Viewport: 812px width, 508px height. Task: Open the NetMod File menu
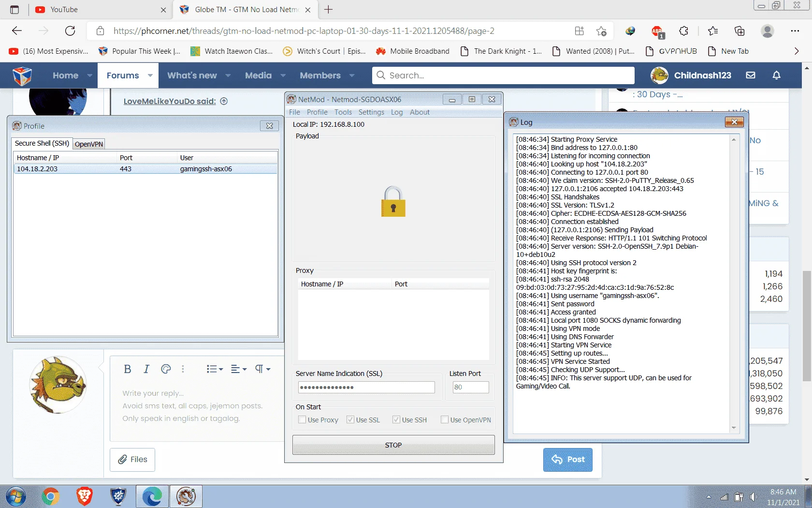coord(294,112)
